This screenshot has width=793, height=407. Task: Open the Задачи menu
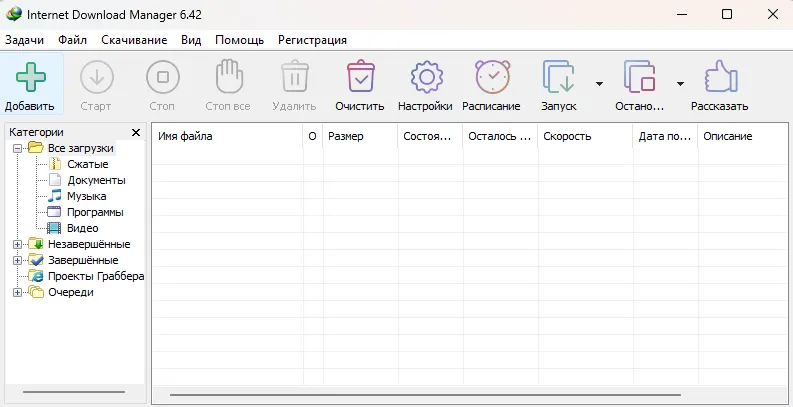(24, 40)
